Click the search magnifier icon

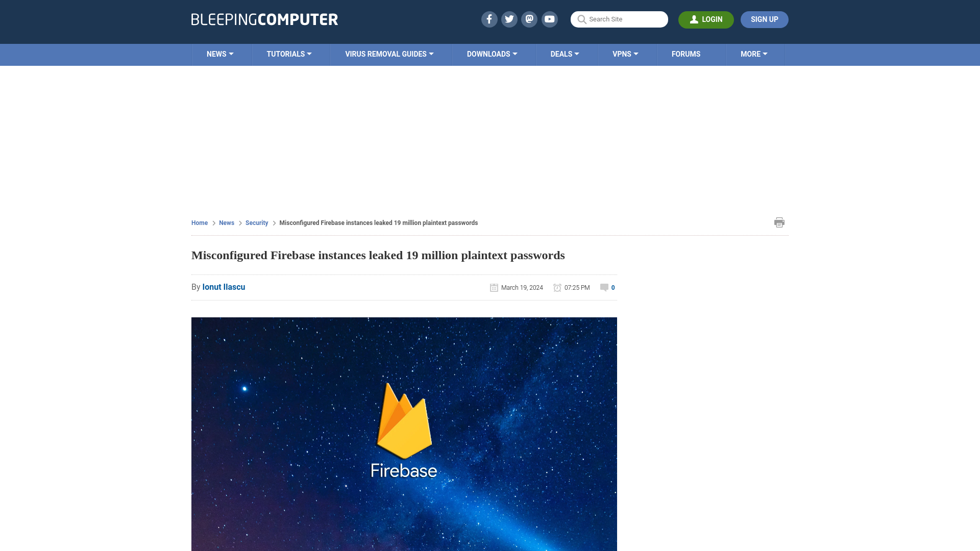tap(581, 19)
